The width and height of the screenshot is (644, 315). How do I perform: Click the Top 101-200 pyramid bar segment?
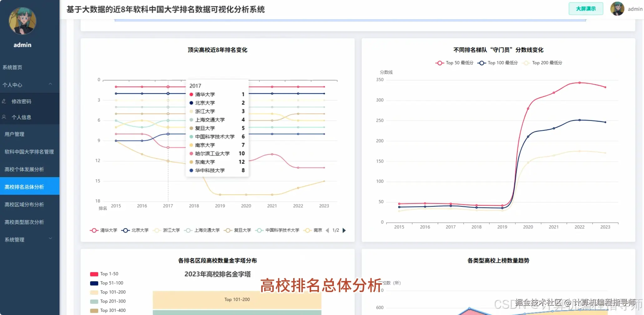[237, 299]
